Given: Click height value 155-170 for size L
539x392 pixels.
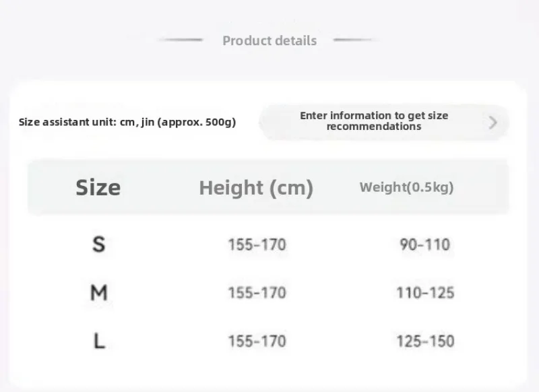Looking at the screenshot, I should pos(257,341).
